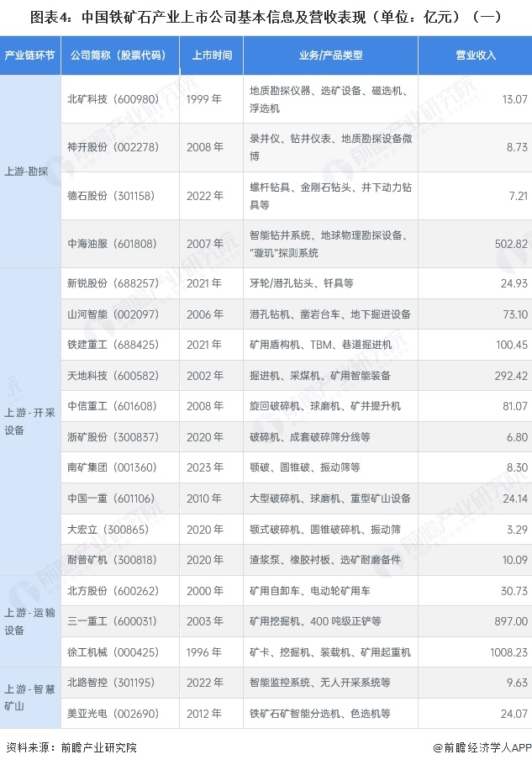The width and height of the screenshot is (532, 765).
Task: Click revenue value 10.09
Action: [x=515, y=560]
